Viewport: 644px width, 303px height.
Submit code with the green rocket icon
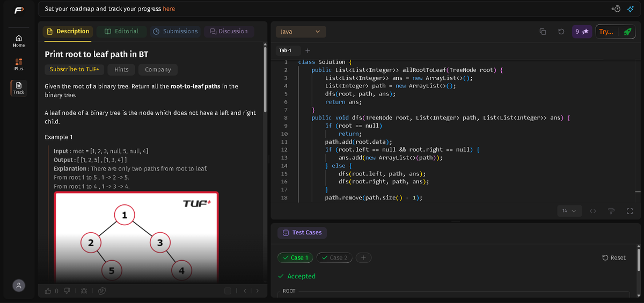[627, 32]
